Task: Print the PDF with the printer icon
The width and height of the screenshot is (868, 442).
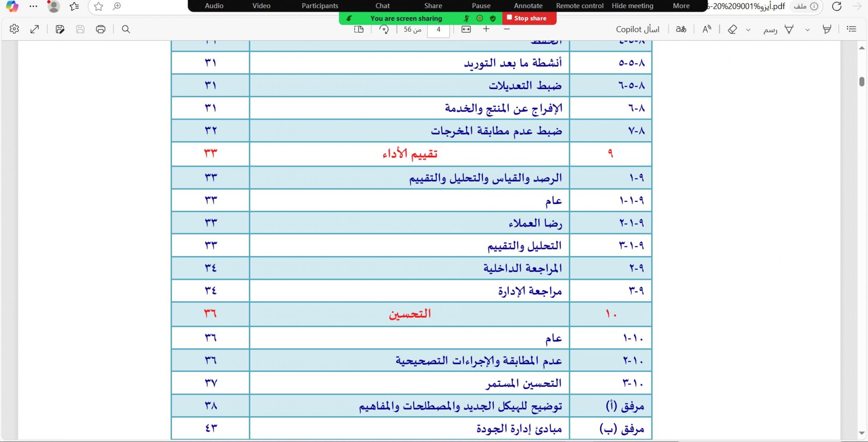Action: [101, 29]
